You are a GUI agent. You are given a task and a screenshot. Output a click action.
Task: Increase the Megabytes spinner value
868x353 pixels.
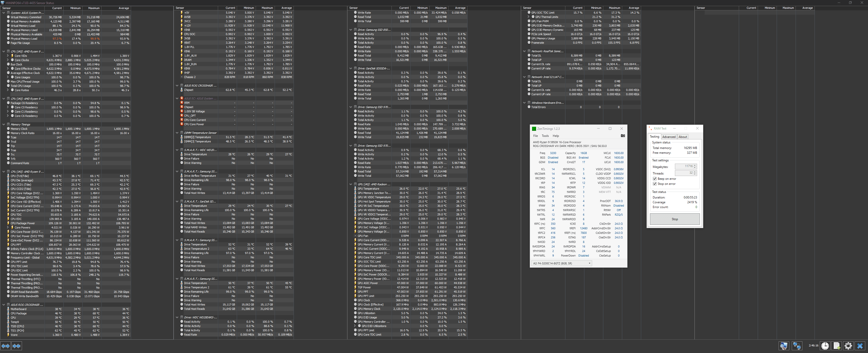point(695,166)
